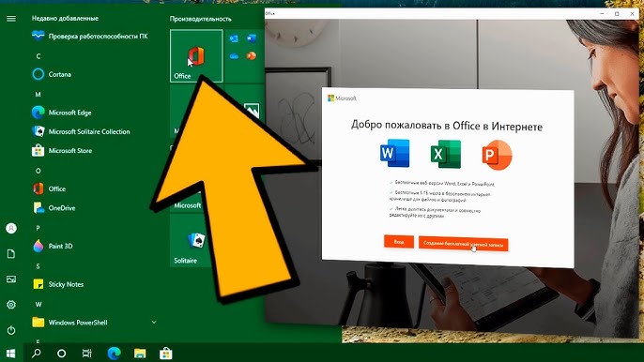Open the Power options icon

(11, 330)
